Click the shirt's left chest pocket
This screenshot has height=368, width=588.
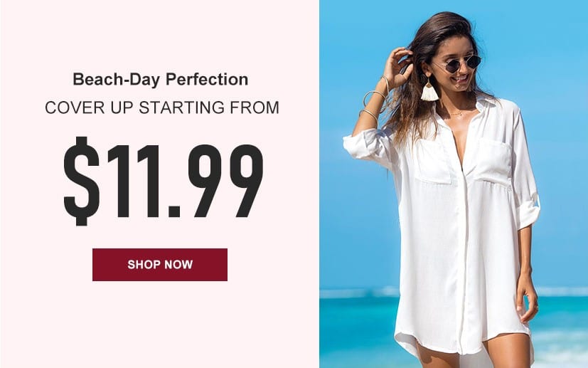click(x=433, y=162)
